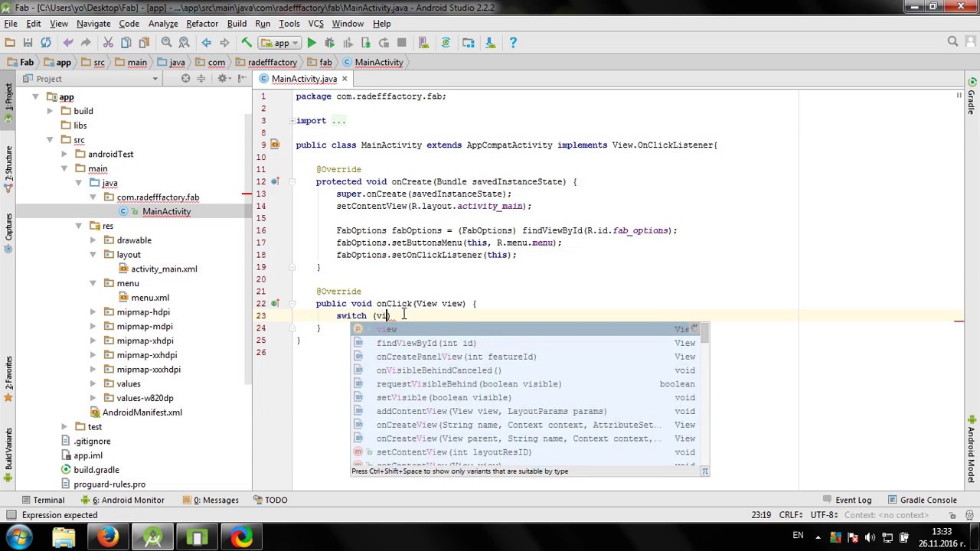
Task: Click the Copy icon in toolbar
Action: tap(126, 43)
